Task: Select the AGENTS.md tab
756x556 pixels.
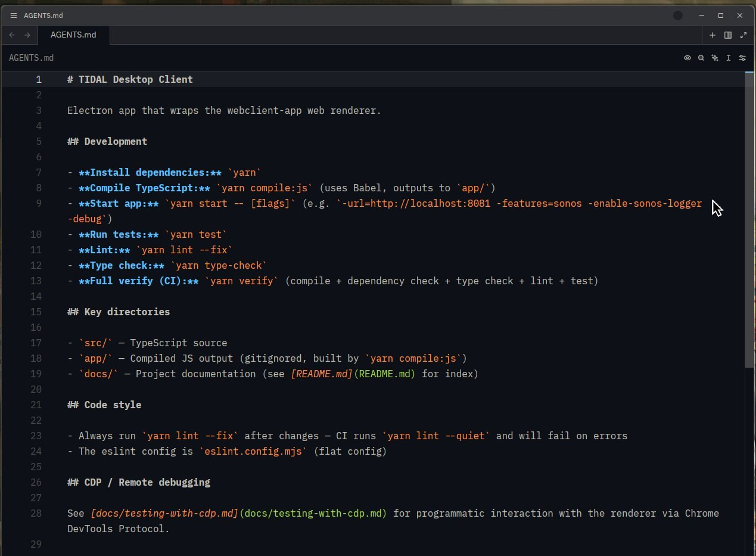Action: (73, 35)
